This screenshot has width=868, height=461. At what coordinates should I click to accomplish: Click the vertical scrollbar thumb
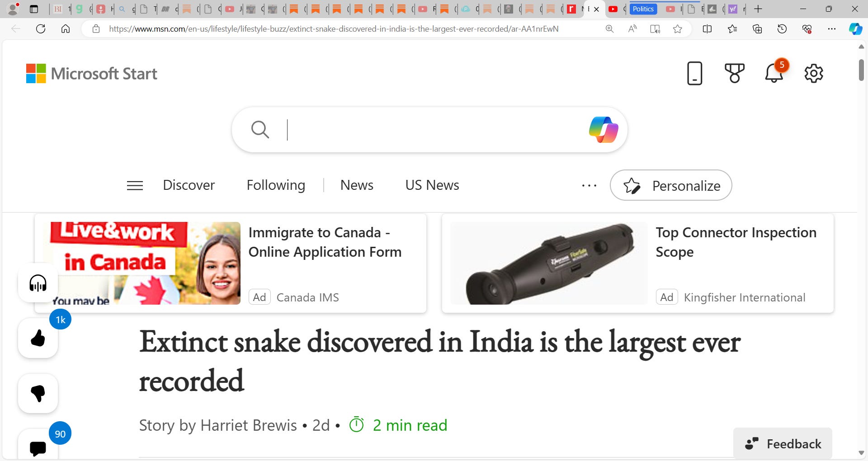861,70
